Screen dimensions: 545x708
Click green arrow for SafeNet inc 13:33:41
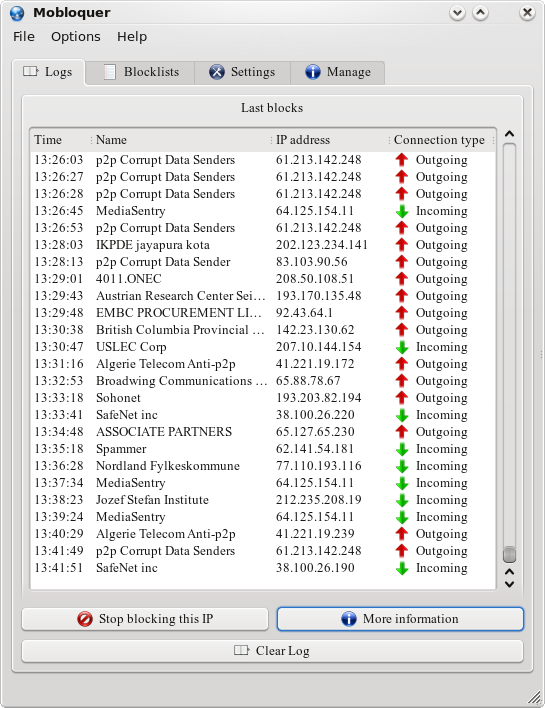click(x=402, y=415)
